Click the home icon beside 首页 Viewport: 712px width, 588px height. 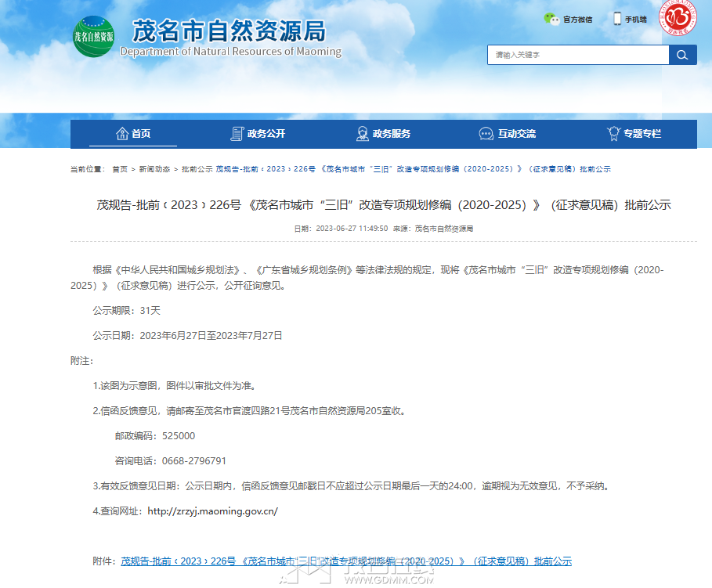click(x=122, y=133)
